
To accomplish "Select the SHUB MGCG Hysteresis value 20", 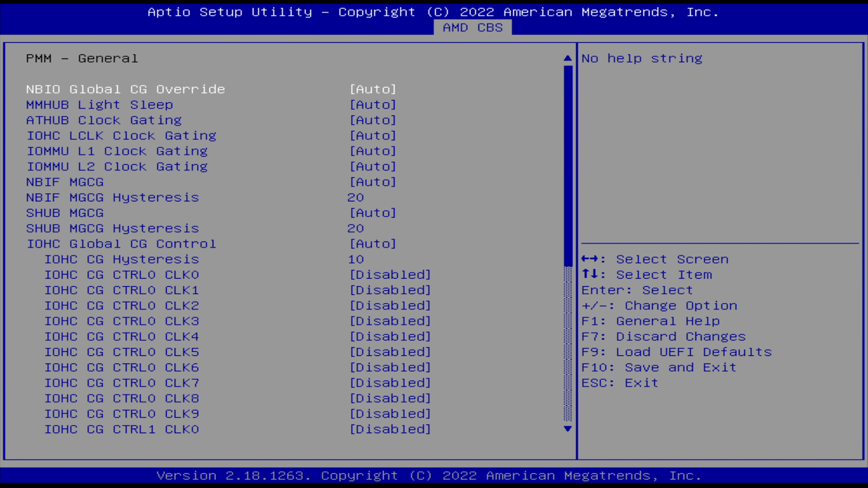I will coord(356,229).
